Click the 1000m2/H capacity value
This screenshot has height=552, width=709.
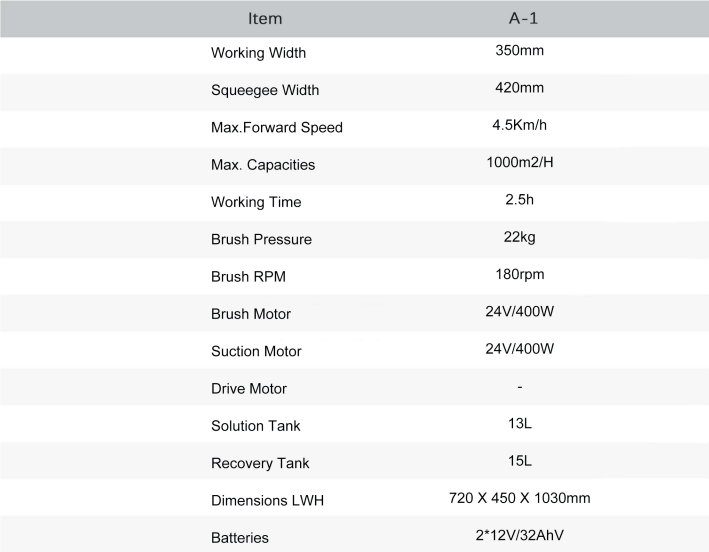coord(519,163)
